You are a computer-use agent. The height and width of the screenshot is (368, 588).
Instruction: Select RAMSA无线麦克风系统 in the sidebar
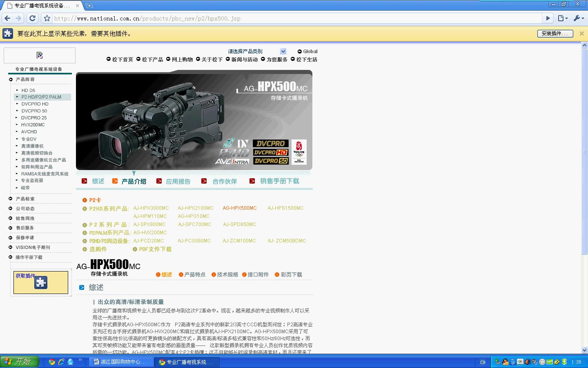tap(45, 174)
